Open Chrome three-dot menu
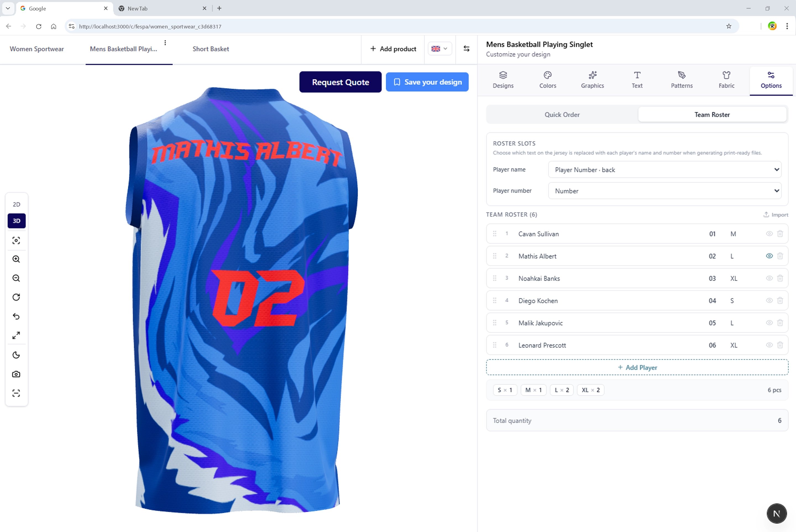The height and width of the screenshot is (532, 796). click(787, 27)
